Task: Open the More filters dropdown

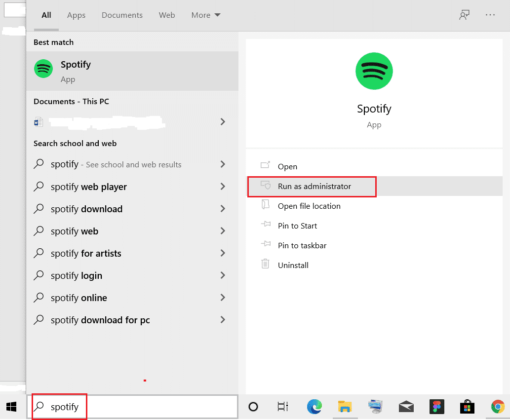Action: click(x=205, y=15)
